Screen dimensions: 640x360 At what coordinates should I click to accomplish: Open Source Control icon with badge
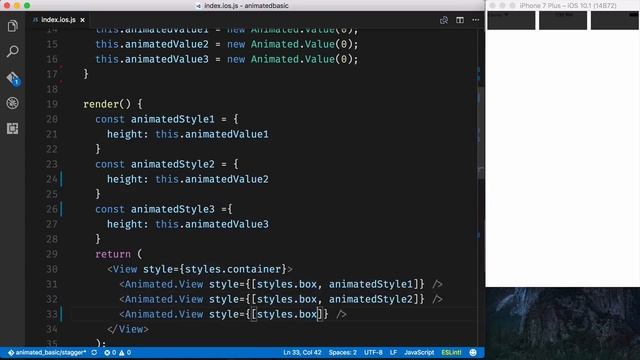[x=13, y=78]
